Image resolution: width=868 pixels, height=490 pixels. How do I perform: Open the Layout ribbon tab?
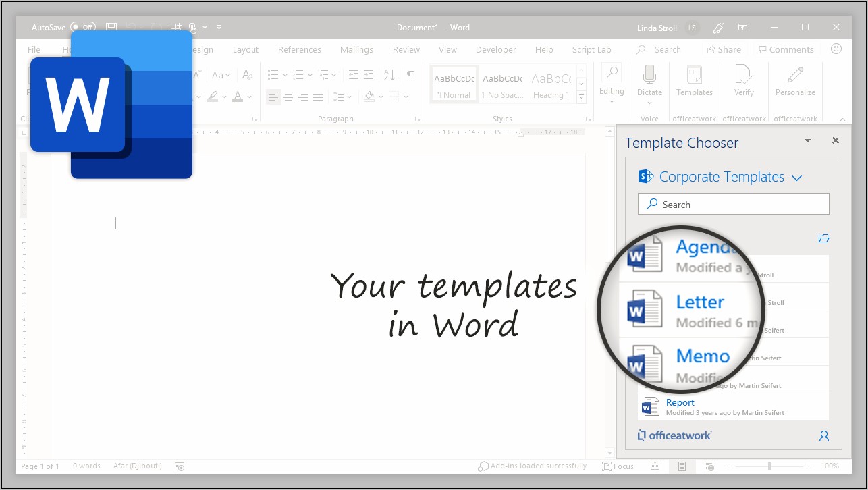[245, 49]
